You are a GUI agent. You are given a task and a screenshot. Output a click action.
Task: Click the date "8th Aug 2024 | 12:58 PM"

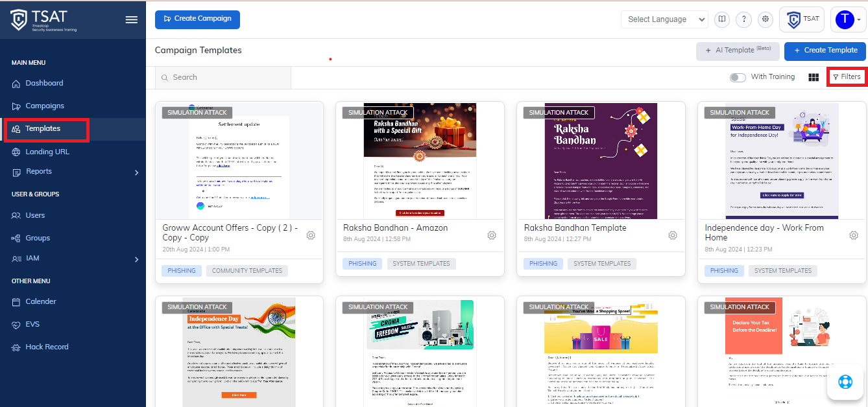point(377,240)
